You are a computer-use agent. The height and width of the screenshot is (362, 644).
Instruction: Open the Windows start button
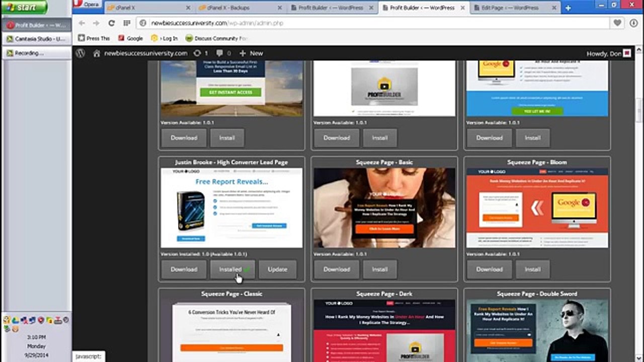(x=23, y=8)
